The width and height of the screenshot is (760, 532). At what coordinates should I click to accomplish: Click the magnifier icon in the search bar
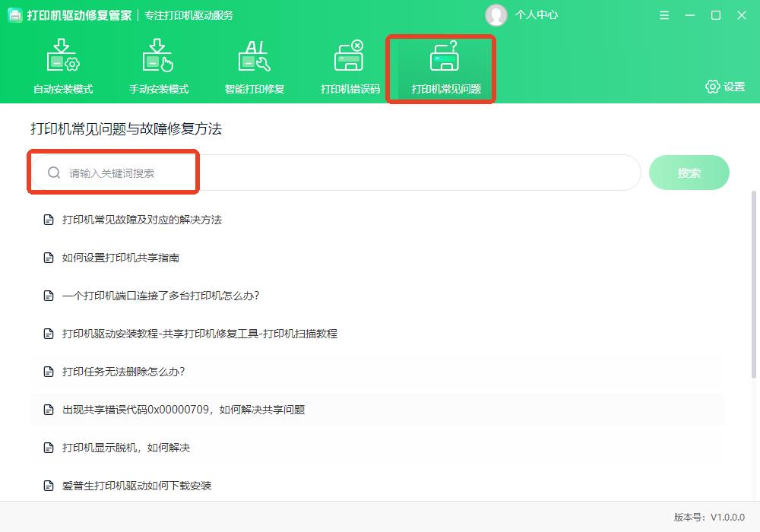[x=53, y=173]
